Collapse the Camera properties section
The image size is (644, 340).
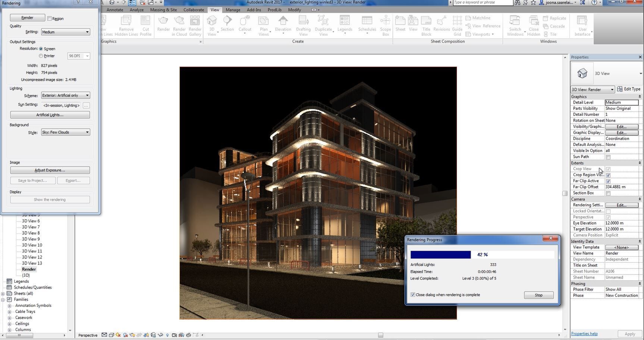pos(639,199)
